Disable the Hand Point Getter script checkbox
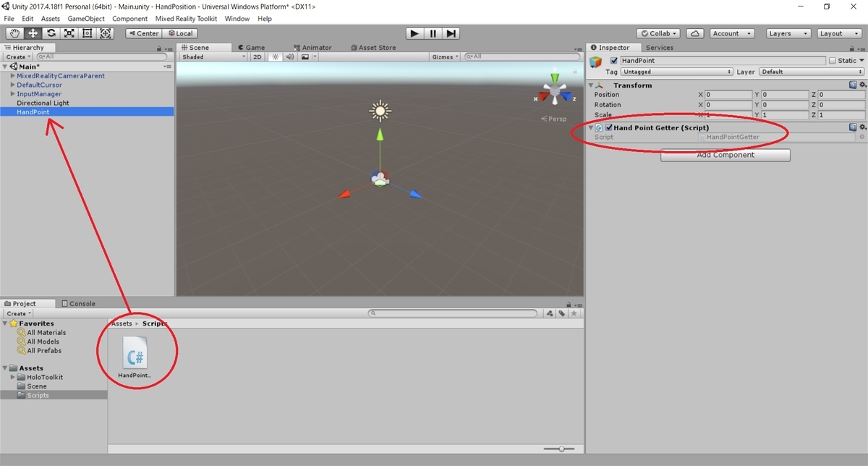The height and width of the screenshot is (466, 868). pos(608,127)
